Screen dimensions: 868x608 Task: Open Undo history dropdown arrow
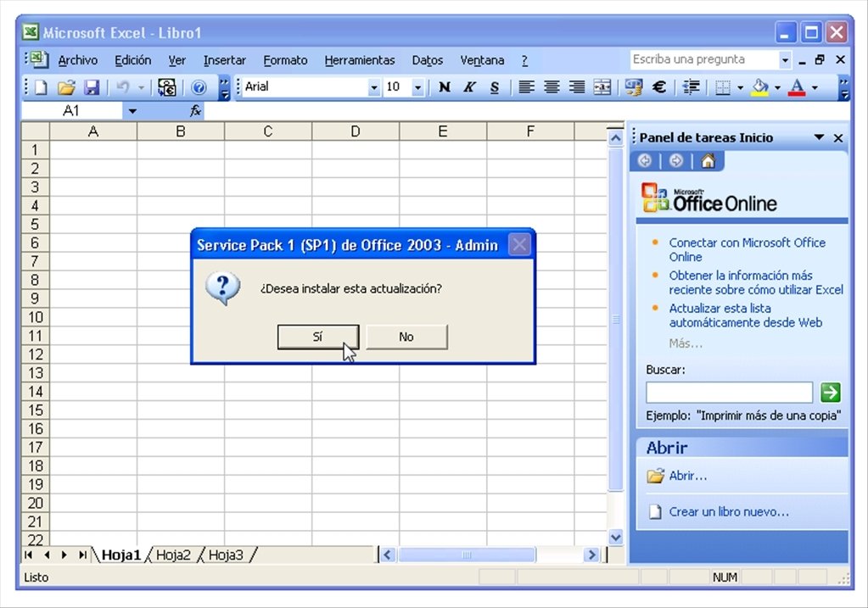tap(141, 87)
